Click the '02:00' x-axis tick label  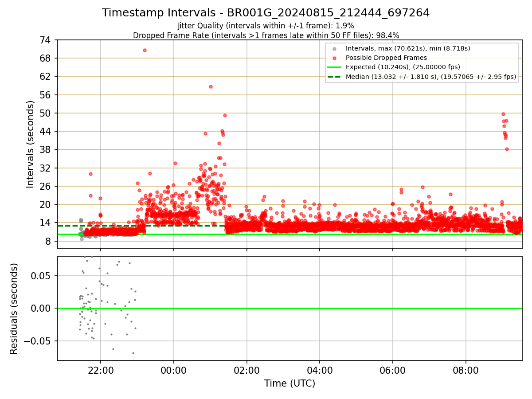click(x=247, y=371)
